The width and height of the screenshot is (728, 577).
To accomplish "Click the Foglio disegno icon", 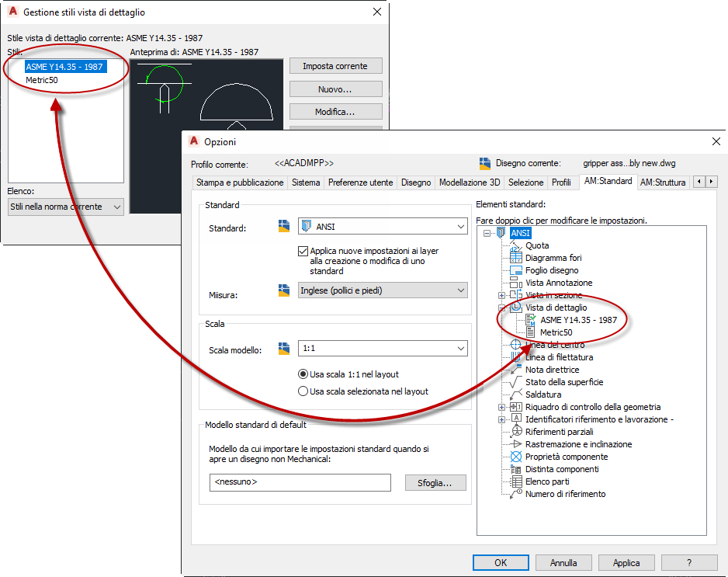I will point(516,270).
